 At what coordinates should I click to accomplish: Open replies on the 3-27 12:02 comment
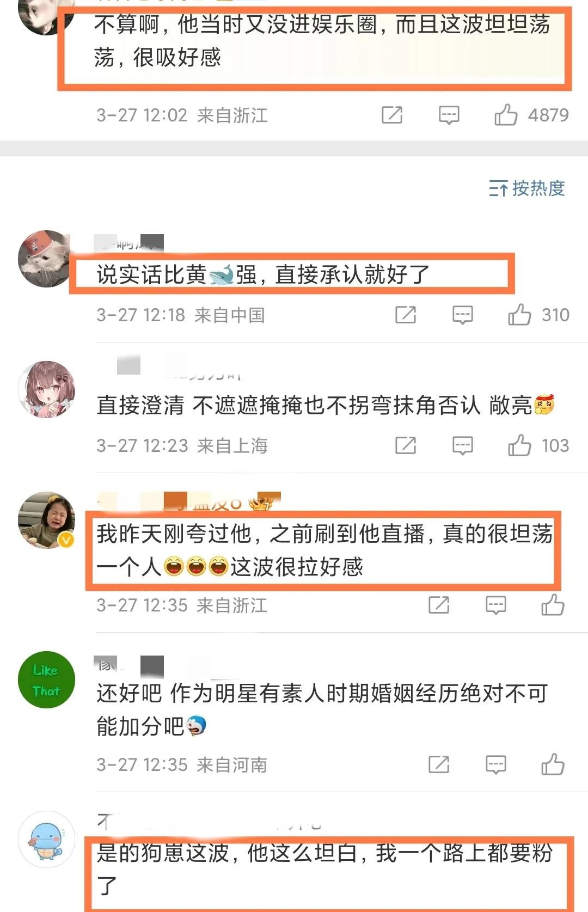click(x=449, y=115)
